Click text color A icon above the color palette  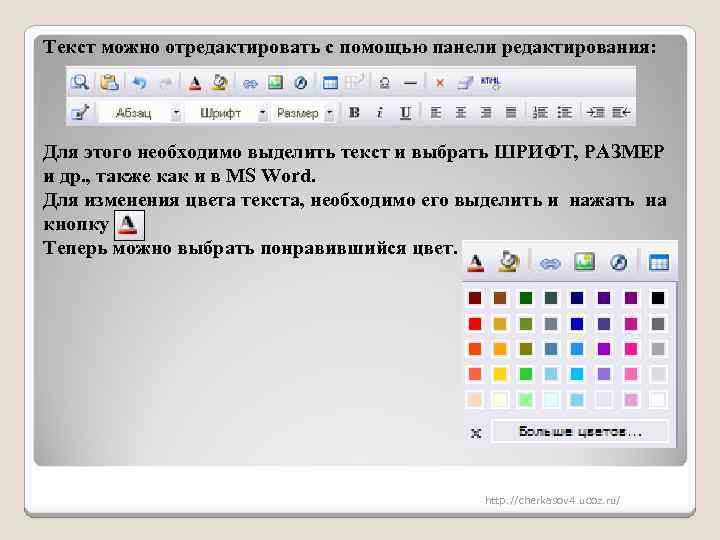pos(475,263)
